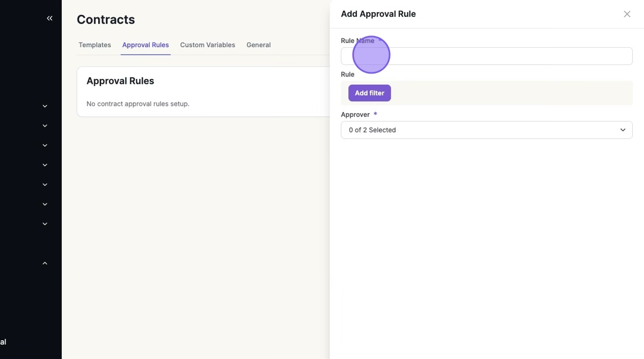The image size is (644, 359).
Task: Go to the General tab
Action: click(258, 45)
